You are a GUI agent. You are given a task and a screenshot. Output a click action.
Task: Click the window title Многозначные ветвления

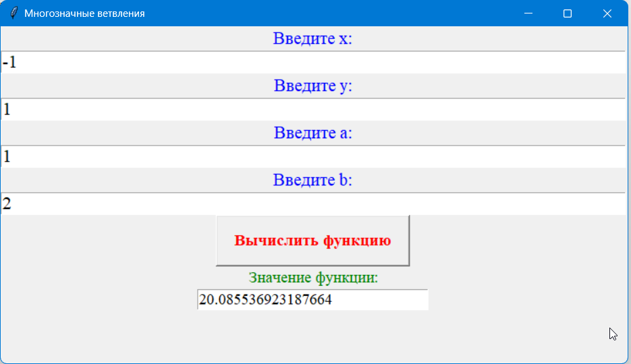tap(84, 13)
